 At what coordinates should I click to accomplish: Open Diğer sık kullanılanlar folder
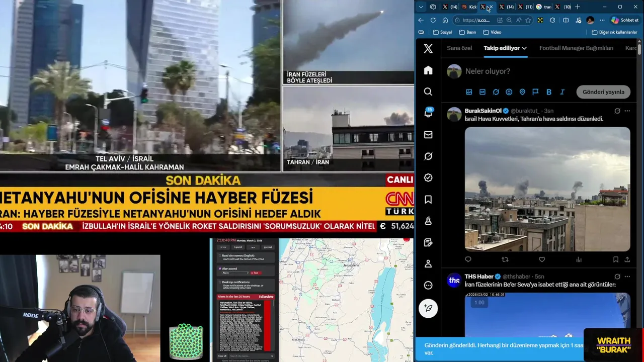pyautogui.click(x=614, y=32)
